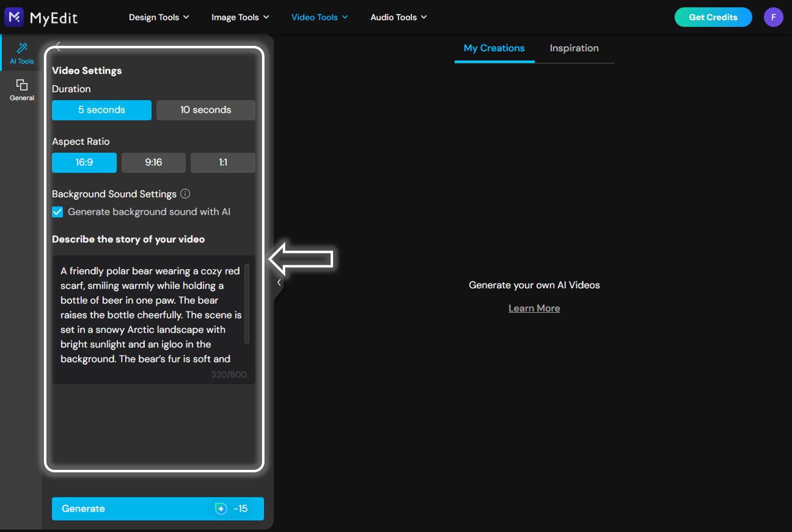This screenshot has width=792, height=532.
Task: Switch to the Inspiration tab
Action: (x=574, y=48)
